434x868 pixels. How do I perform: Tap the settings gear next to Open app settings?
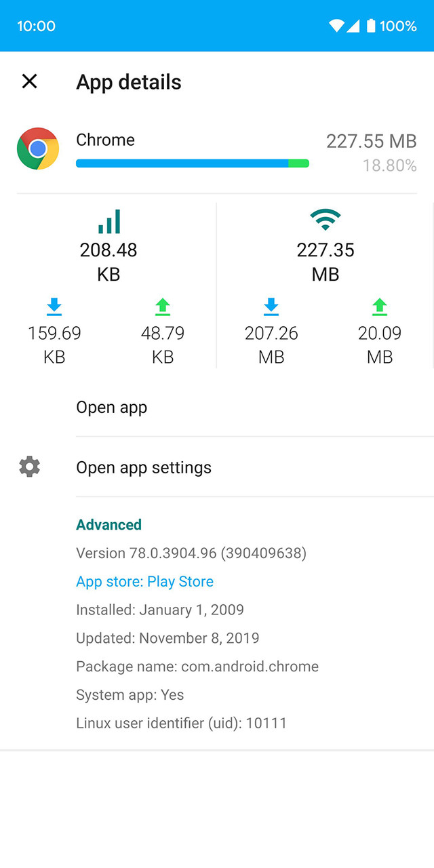29,467
